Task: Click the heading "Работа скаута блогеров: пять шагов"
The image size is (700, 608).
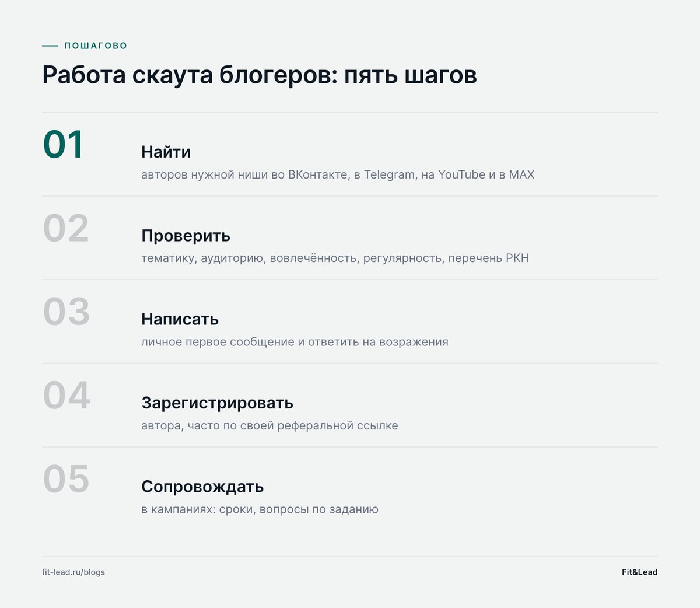Action: (x=260, y=75)
